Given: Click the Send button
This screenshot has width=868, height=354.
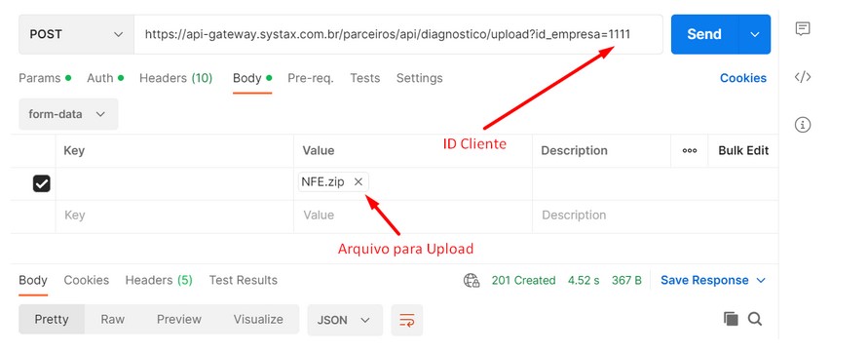Looking at the screenshot, I should [704, 34].
